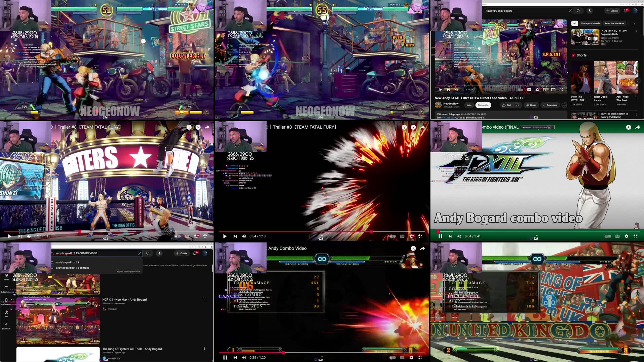This screenshot has height=362, width=644.
Task: Select the 'From your search' chip
Action: [x=590, y=24]
